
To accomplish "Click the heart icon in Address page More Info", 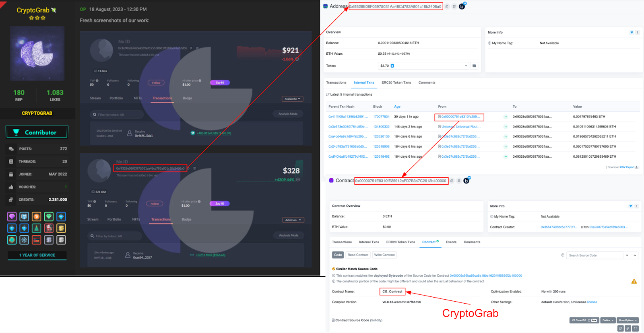I will 632,33.
